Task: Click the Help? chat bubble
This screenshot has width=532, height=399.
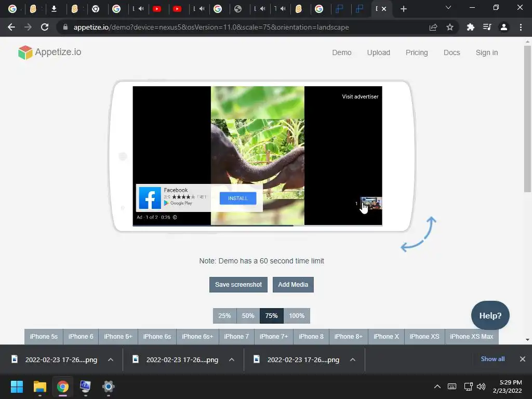Action: (x=490, y=315)
